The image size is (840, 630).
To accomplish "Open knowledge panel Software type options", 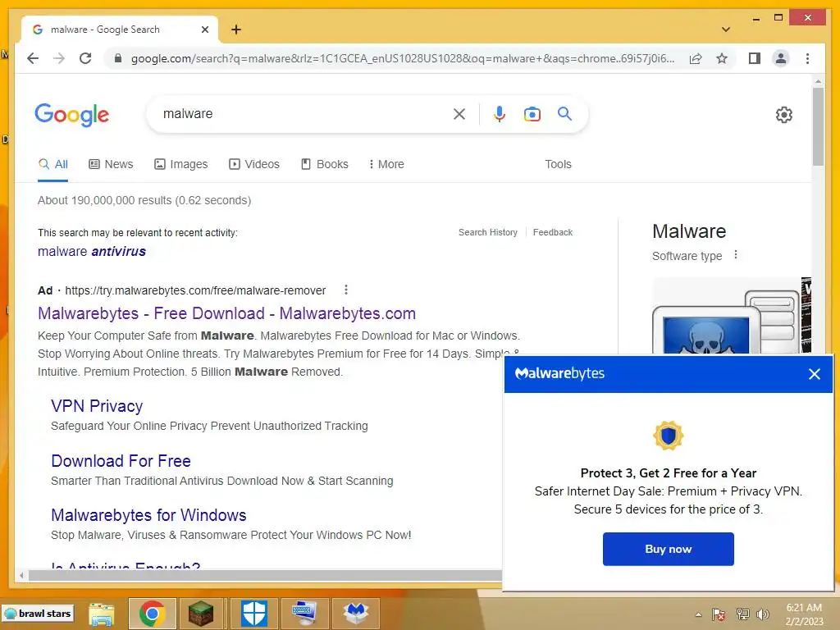I will click(736, 255).
